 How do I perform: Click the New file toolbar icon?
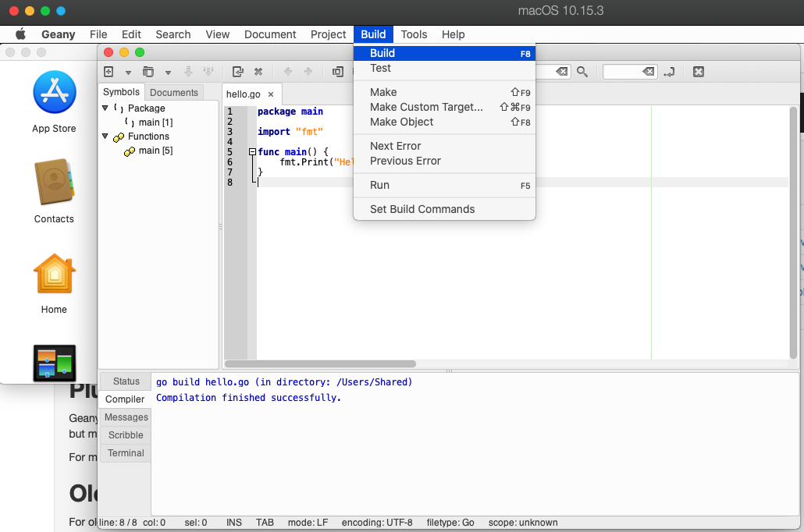109,72
